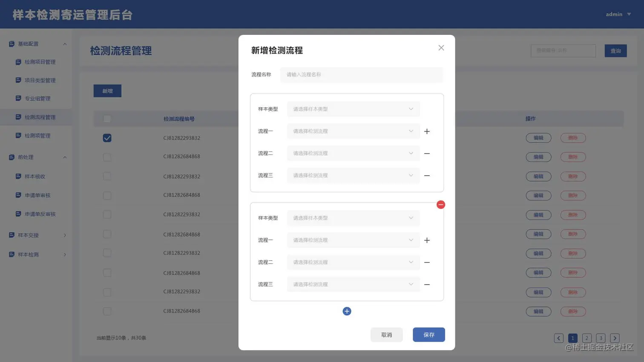Screen dimensions: 644x362
Task: Click the plus icon beside 流程一 in the second sample group
Action: [x=427, y=240]
